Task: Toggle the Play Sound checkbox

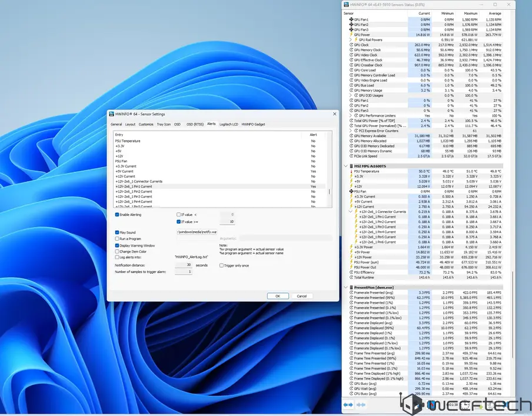Action: 117,232
